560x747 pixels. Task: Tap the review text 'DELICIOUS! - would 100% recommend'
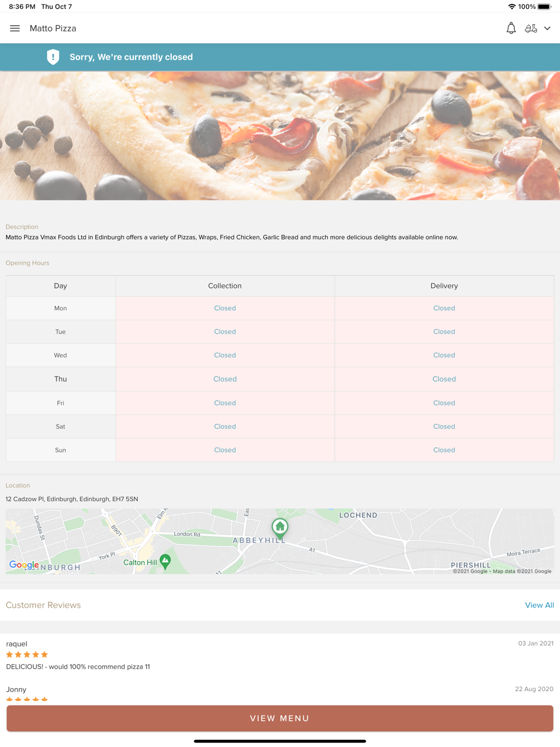(x=78, y=667)
